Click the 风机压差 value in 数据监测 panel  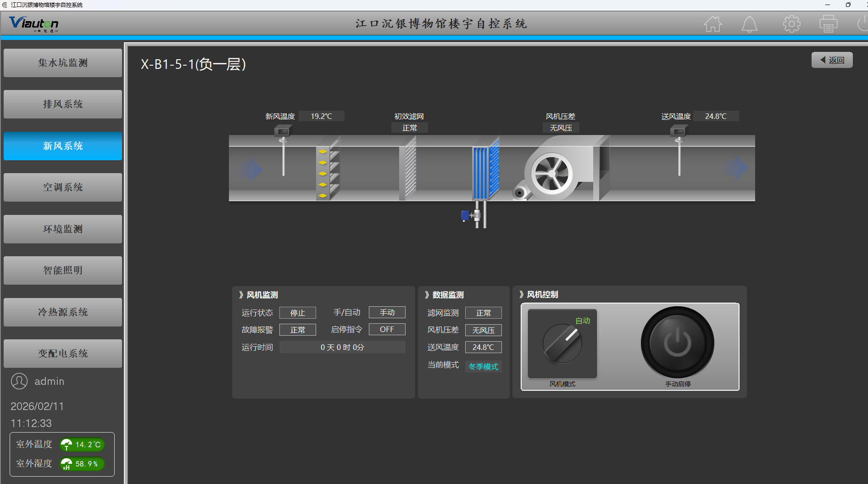[x=484, y=330]
